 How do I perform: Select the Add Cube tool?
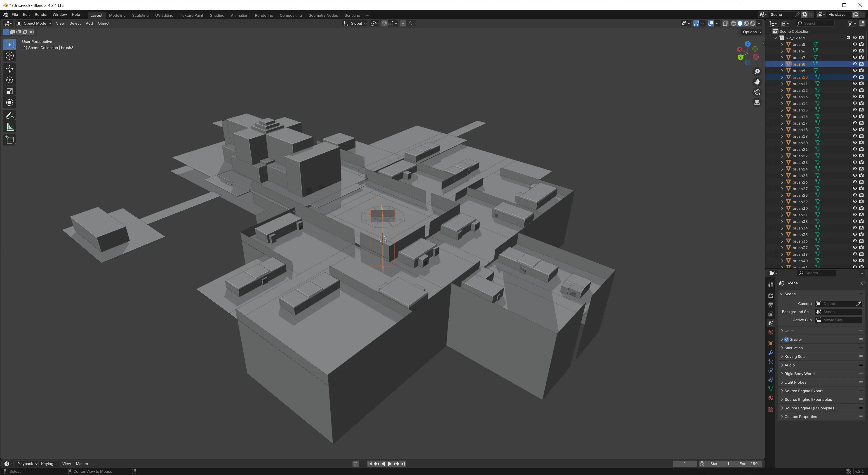[x=10, y=140]
